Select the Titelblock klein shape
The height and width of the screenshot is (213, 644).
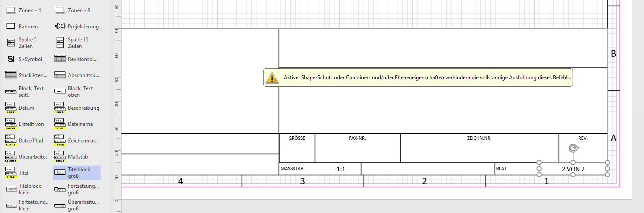tap(24, 189)
